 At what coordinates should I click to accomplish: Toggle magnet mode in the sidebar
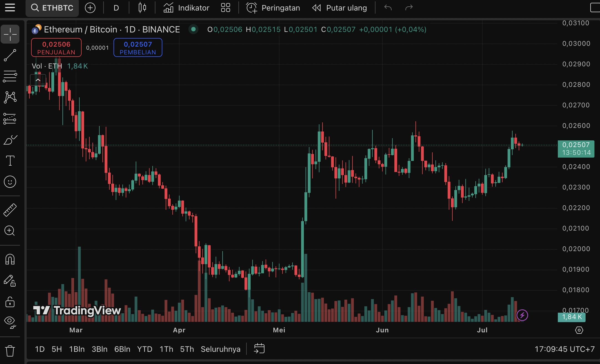point(10,259)
